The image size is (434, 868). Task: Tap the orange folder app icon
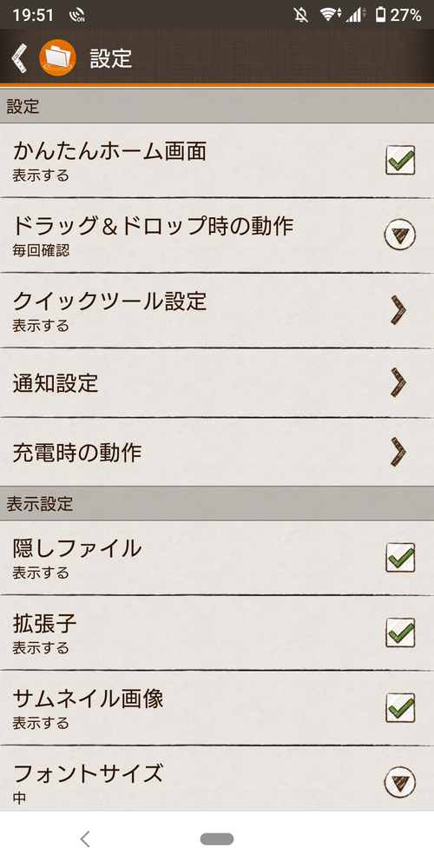pos(57,58)
